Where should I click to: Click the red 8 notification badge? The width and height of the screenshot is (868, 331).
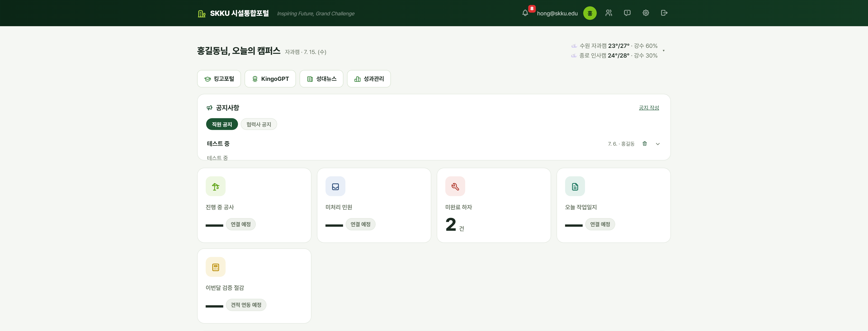click(x=532, y=9)
